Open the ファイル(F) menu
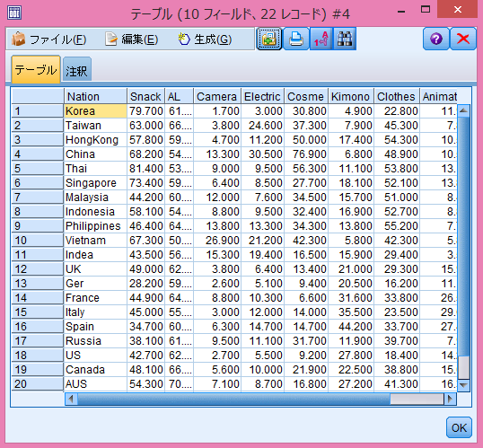Screen dimensions: 483x448 click(48, 40)
